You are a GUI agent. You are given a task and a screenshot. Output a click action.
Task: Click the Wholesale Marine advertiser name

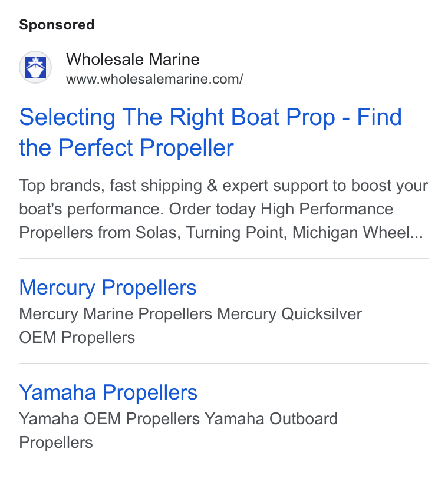pos(133,59)
